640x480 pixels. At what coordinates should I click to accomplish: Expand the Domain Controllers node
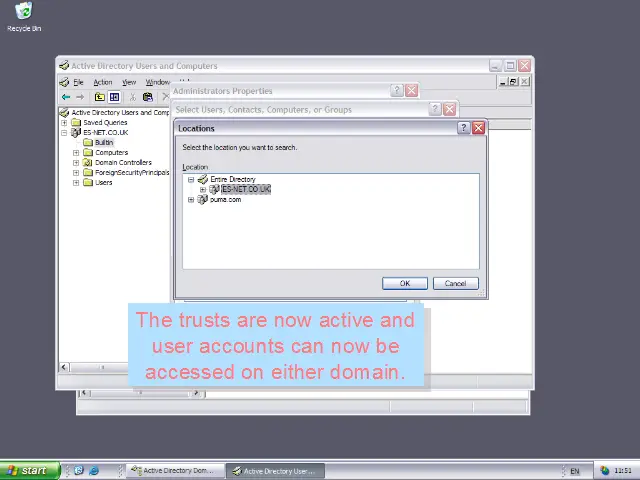click(76, 162)
